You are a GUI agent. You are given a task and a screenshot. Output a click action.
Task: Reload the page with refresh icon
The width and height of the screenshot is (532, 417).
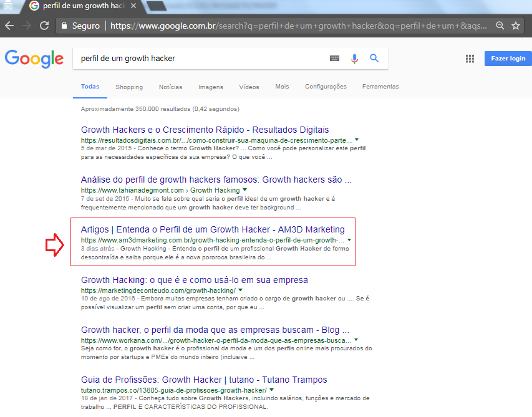pos(44,26)
